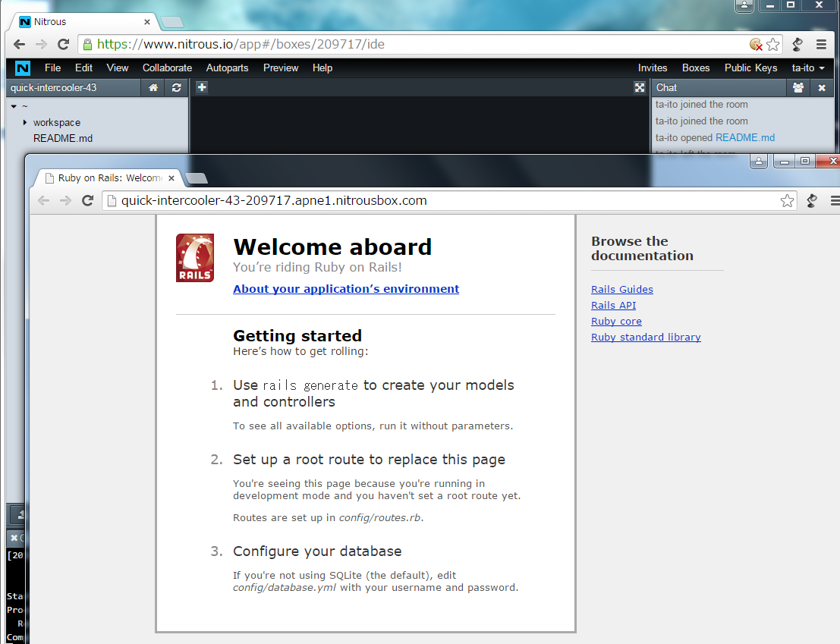The image size is (840, 644).
Task: Open the ta-ito account dropdown
Action: (x=808, y=68)
